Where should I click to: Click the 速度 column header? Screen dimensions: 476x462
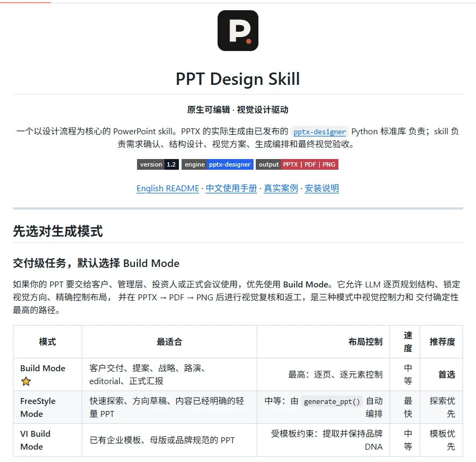tap(405, 342)
